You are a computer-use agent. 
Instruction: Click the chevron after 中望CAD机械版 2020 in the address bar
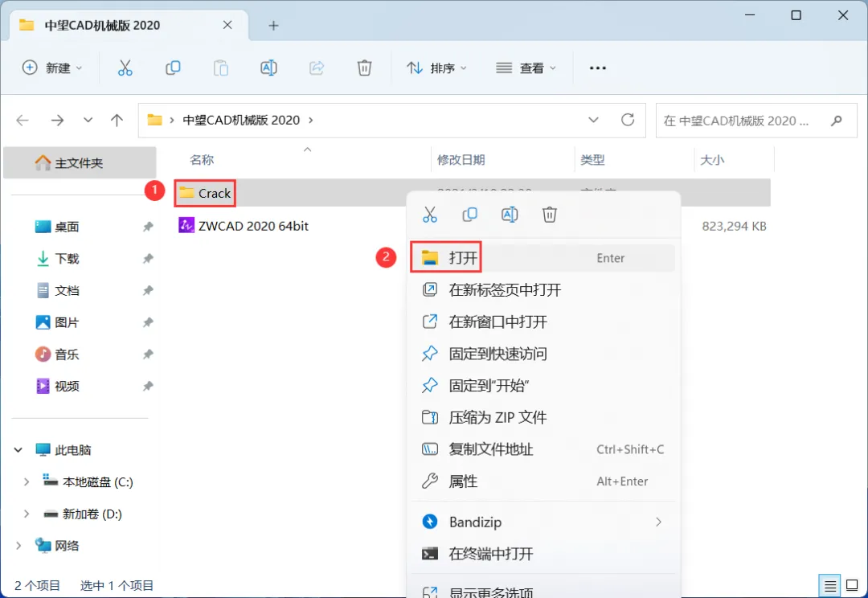tap(310, 120)
